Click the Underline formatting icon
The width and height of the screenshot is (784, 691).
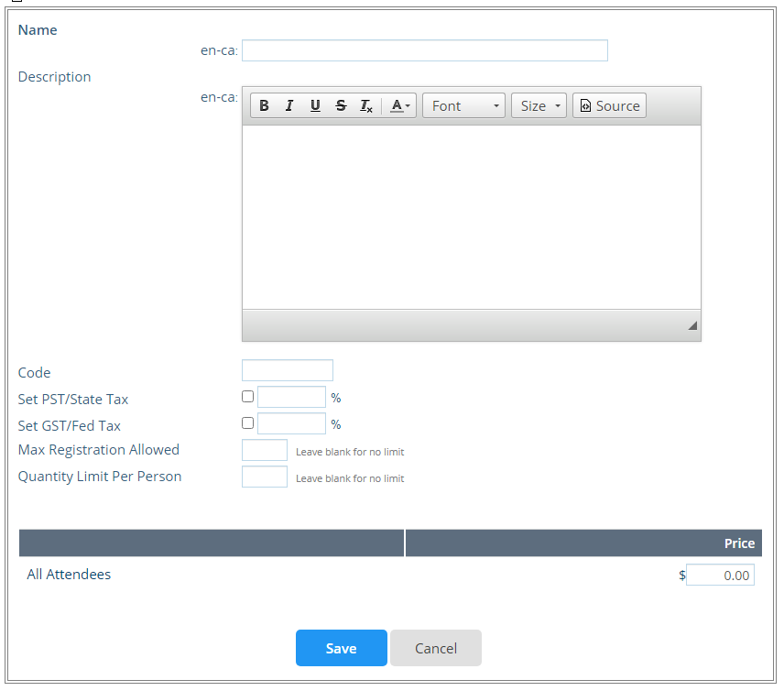(x=315, y=106)
